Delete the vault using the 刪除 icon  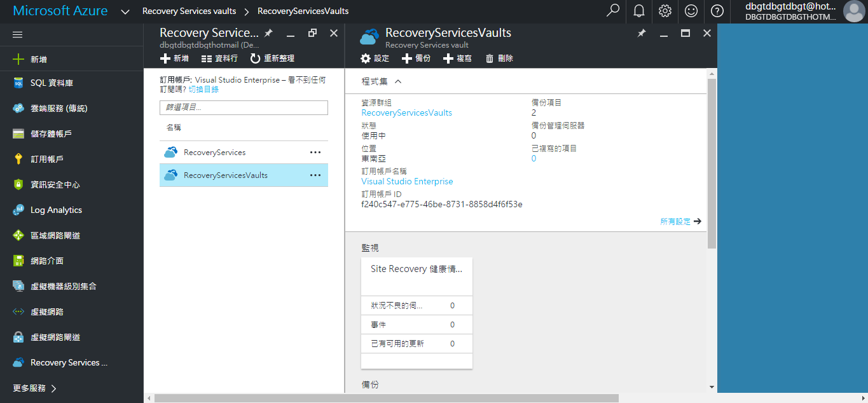(499, 58)
